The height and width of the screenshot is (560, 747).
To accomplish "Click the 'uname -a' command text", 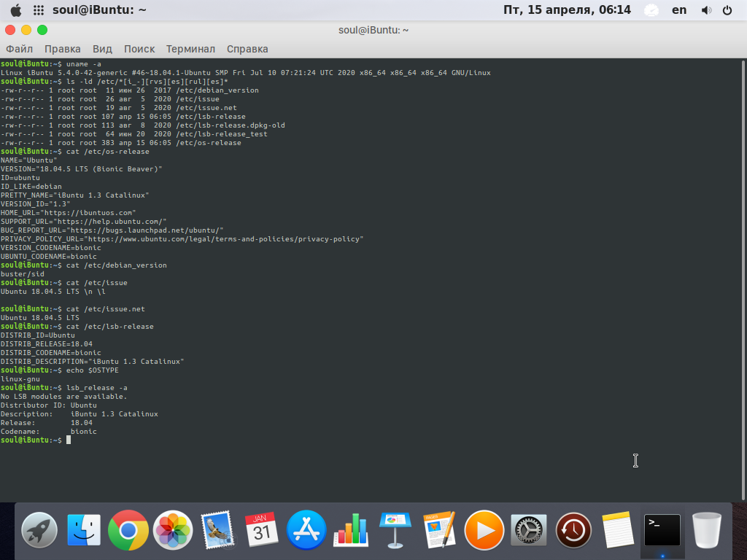I will (x=84, y=64).
